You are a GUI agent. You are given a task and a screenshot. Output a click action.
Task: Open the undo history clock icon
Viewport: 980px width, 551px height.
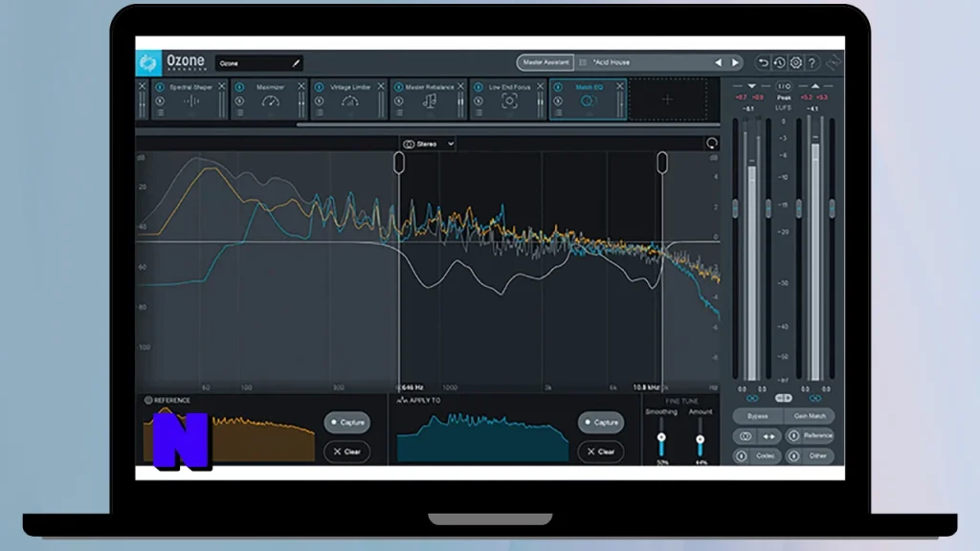coord(779,62)
